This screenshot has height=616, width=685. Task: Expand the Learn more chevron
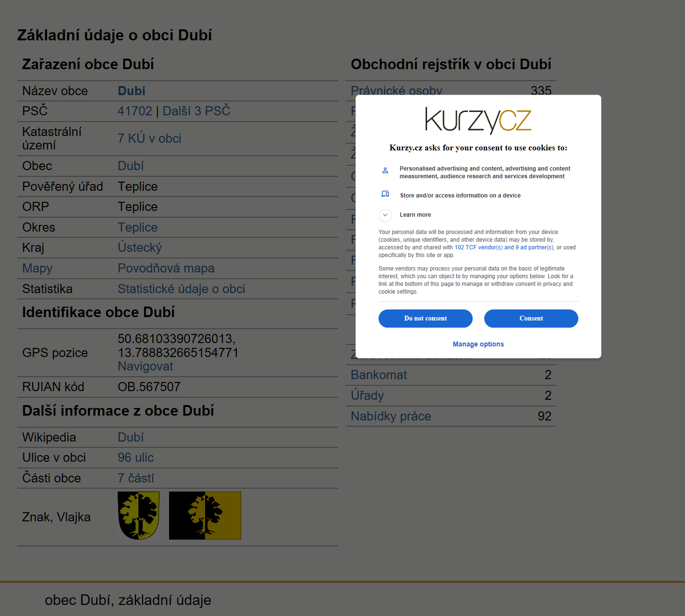(385, 215)
